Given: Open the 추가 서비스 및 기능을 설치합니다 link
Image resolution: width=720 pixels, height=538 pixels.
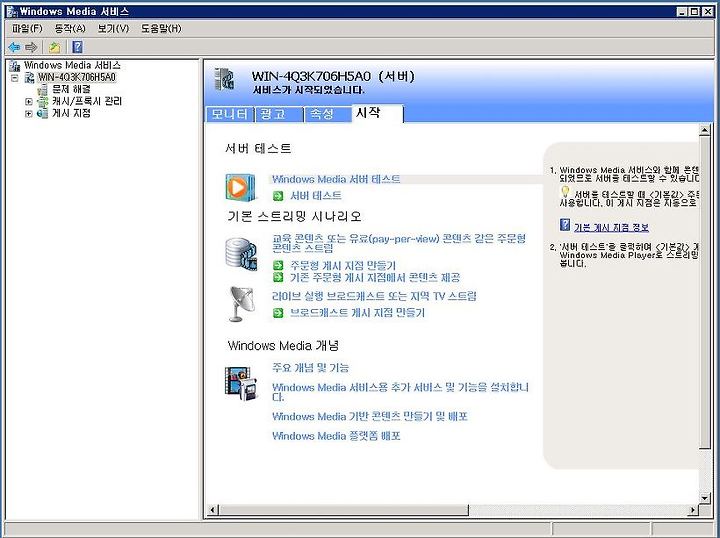Looking at the screenshot, I should pos(400,392).
